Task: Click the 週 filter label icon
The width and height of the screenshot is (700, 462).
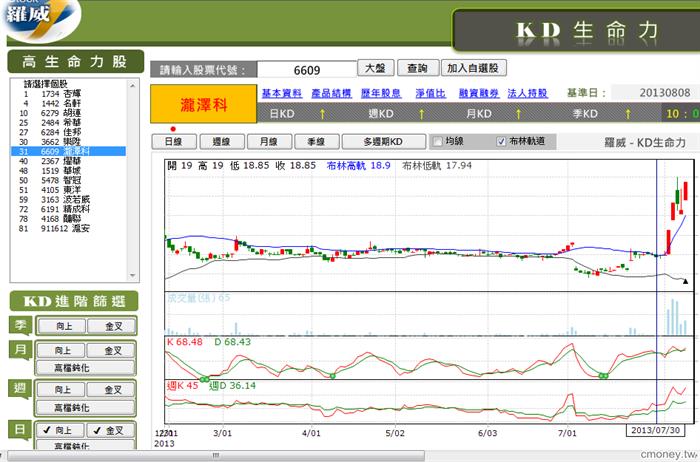Action: click(x=20, y=389)
